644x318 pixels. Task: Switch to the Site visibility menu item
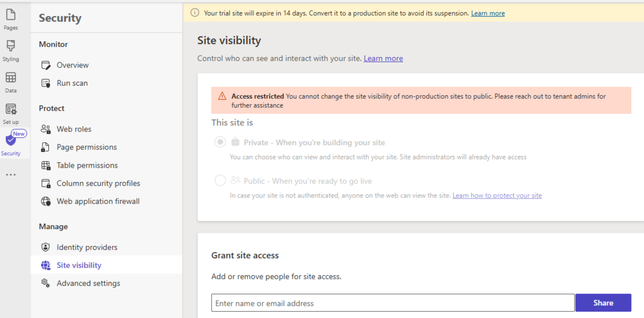79,265
